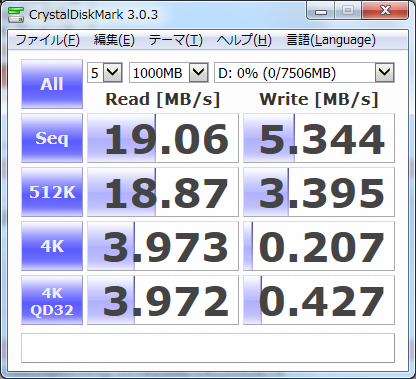This screenshot has width=416, height=379.
Task: Start the 4K QD32 benchmark test
Action: 52,300
